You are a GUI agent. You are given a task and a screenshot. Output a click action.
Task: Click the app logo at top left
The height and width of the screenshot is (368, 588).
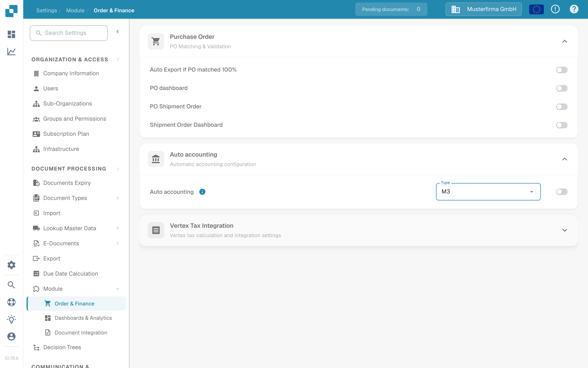click(11, 11)
